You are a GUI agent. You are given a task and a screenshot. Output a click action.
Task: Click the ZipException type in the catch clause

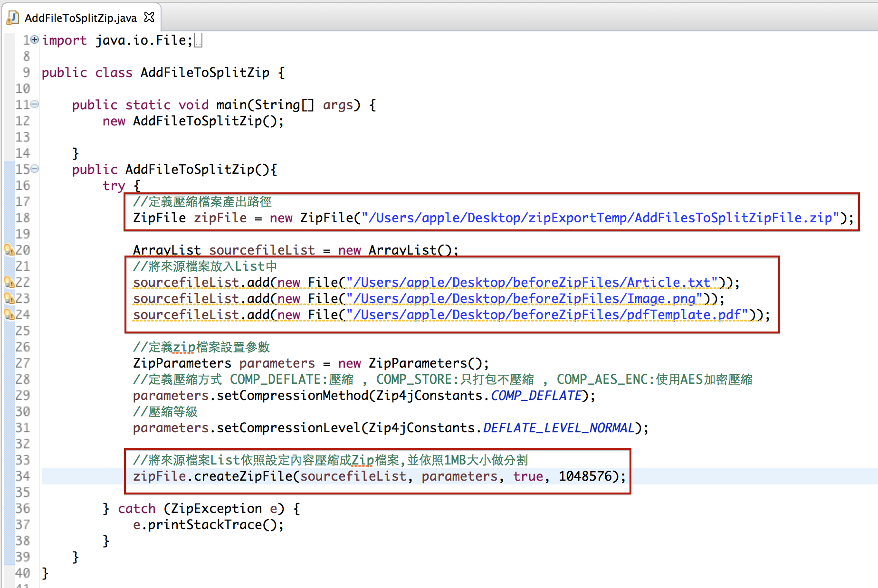(x=216, y=509)
